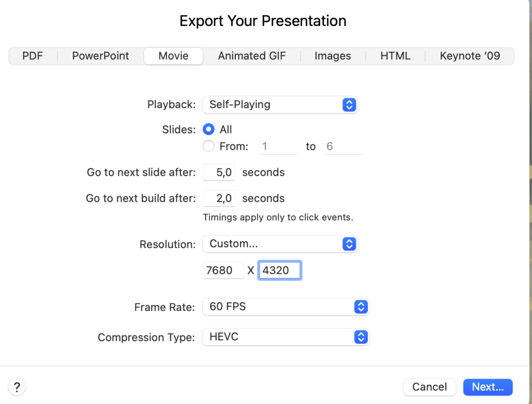Edit the next slide timing seconds field
532x404 pixels.
click(219, 172)
